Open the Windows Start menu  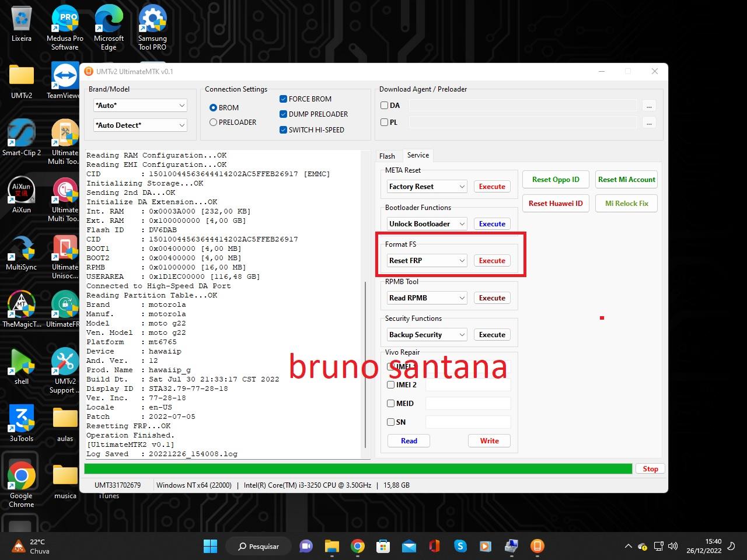coord(210,546)
